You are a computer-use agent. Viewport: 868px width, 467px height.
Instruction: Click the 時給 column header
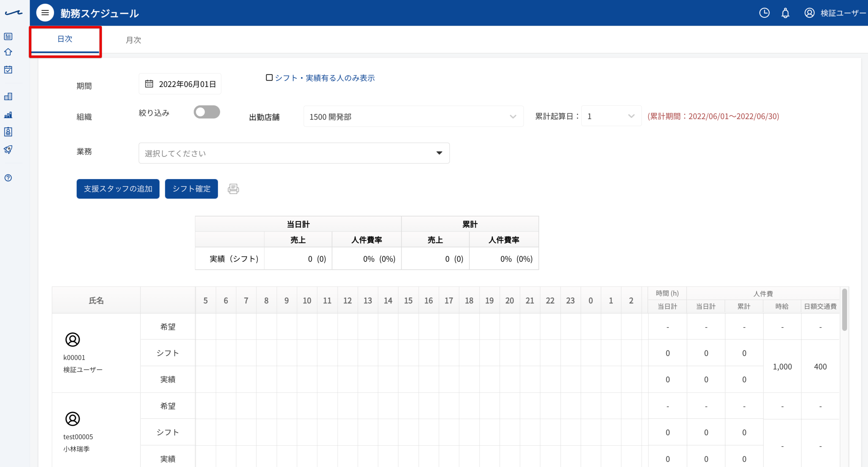(x=782, y=307)
